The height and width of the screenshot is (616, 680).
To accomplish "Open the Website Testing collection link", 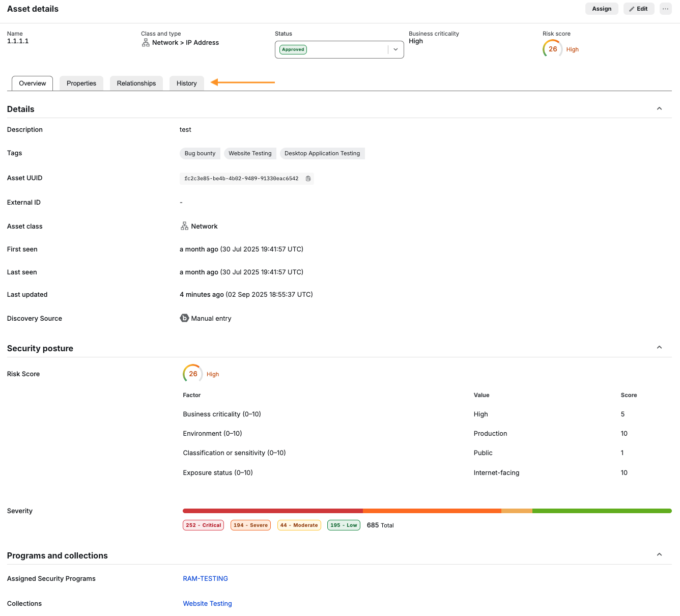I will pyautogui.click(x=207, y=604).
